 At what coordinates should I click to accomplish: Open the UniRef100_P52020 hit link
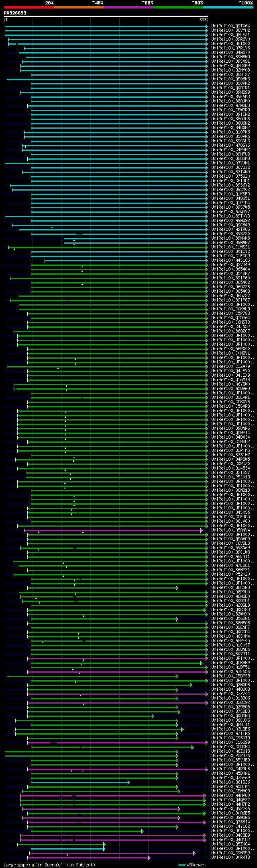coord(230,575)
